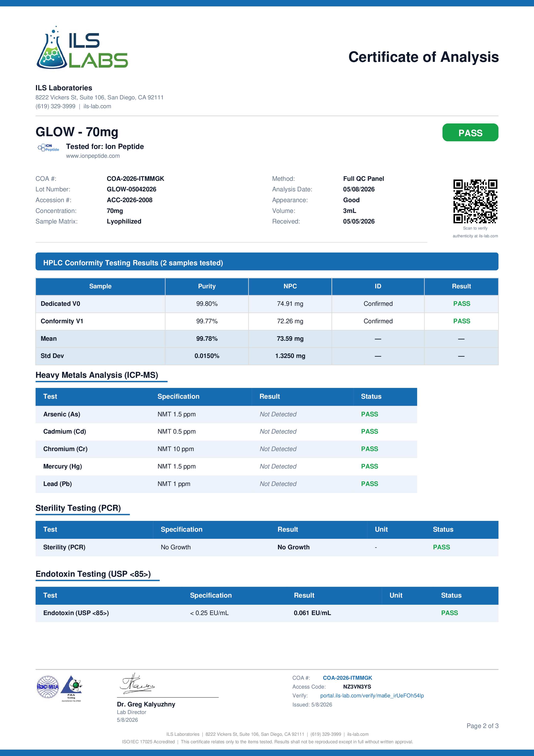Click the green PASS badge
The width and height of the screenshot is (534, 756).
click(470, 133)
